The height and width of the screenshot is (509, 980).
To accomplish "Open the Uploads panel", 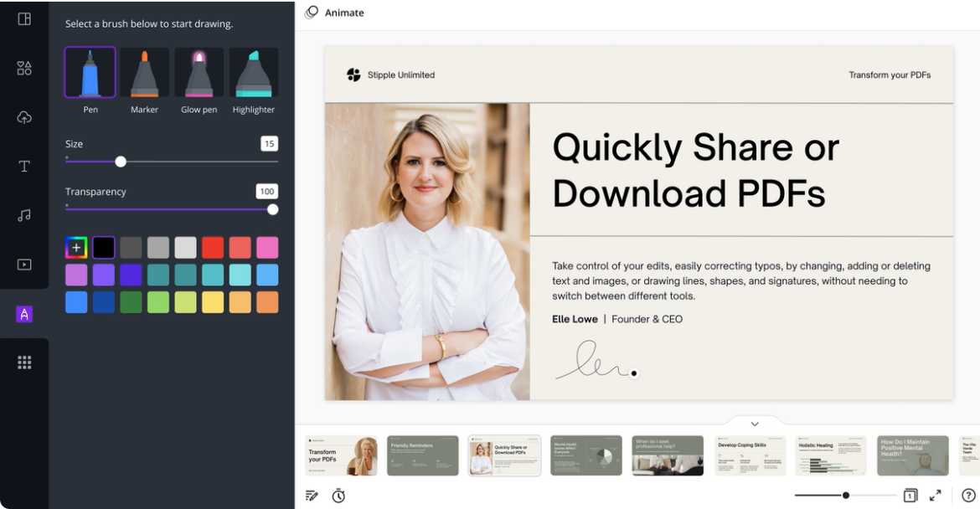I will click(24, 116).
